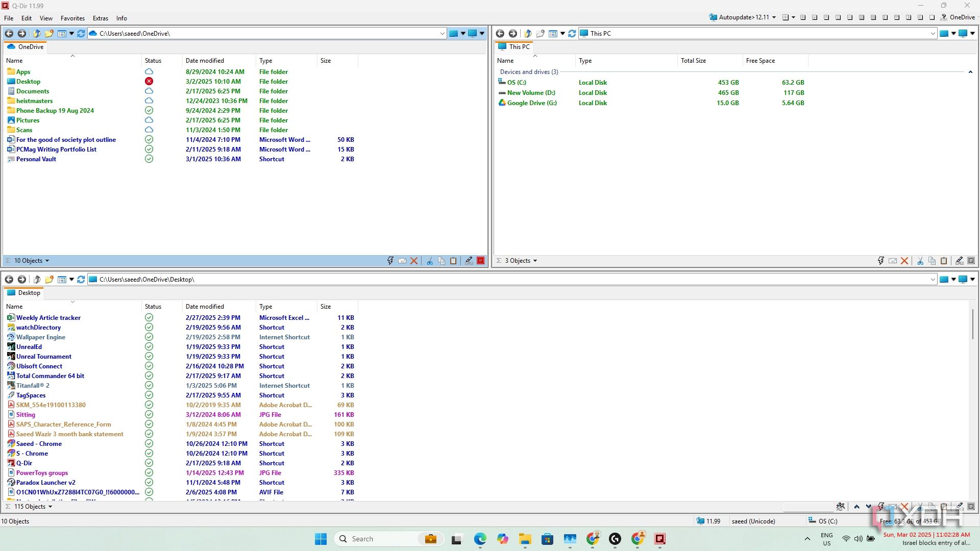Image resolution: width=980 pixels, height=551 pixels.
Task: Select the PCMag Writing Portfolio List file
Action: click(x=56, y=149)
